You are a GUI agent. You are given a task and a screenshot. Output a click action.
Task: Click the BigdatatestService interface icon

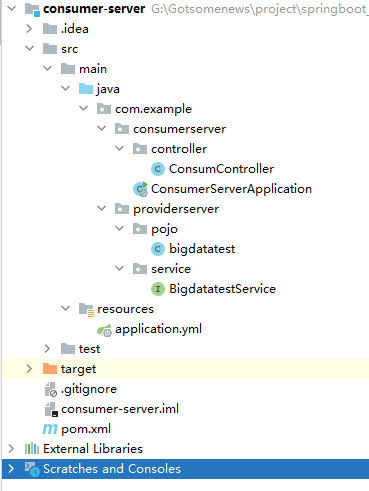[158, 289]
